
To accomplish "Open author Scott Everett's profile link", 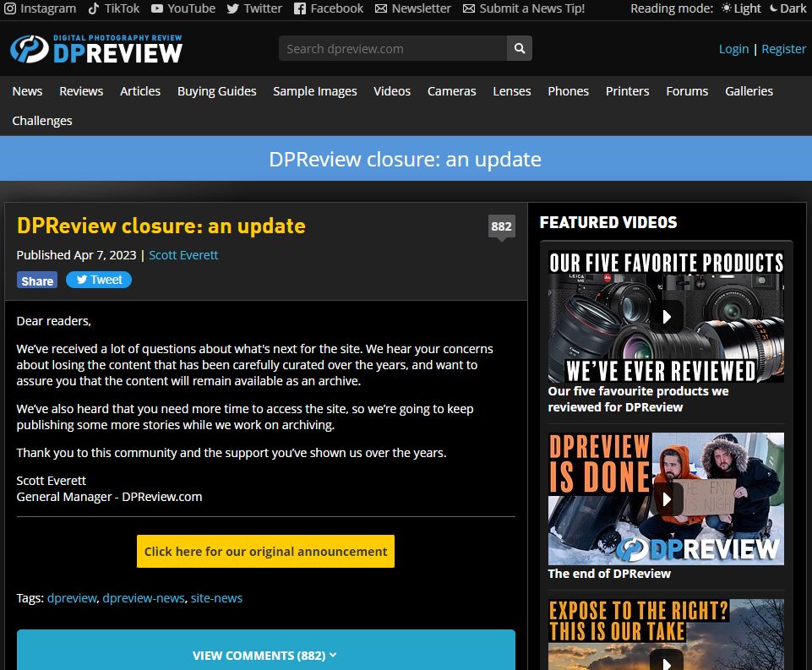I will [183, 255].
